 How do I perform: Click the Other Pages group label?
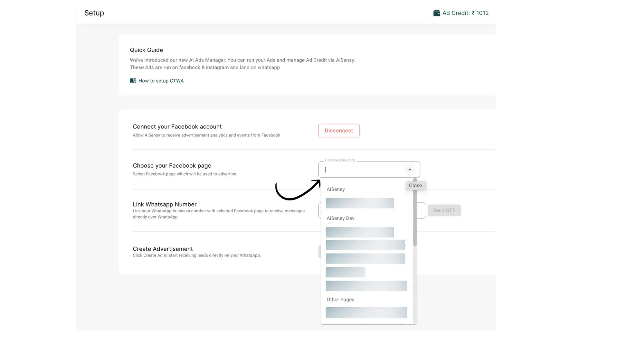pyautogui.click(x=340, y=300)
